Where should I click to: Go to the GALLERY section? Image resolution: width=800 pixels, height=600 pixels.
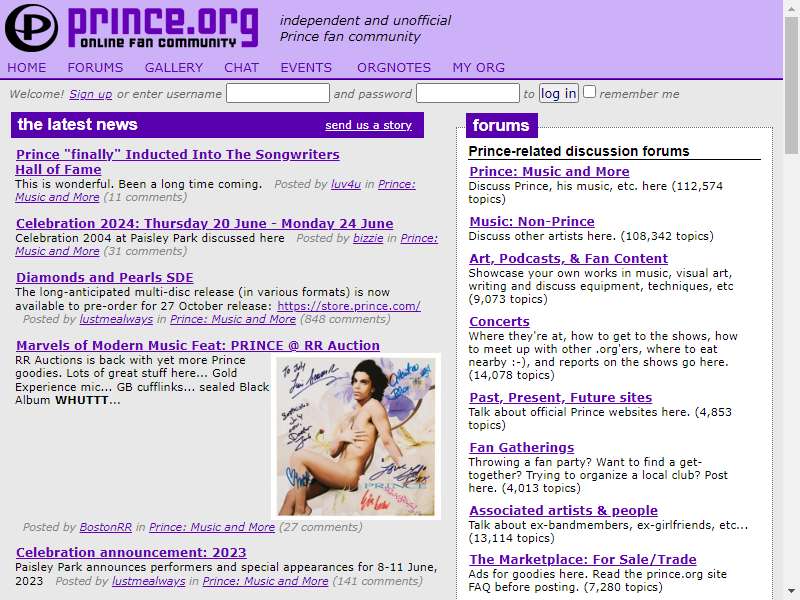(173, 67)
